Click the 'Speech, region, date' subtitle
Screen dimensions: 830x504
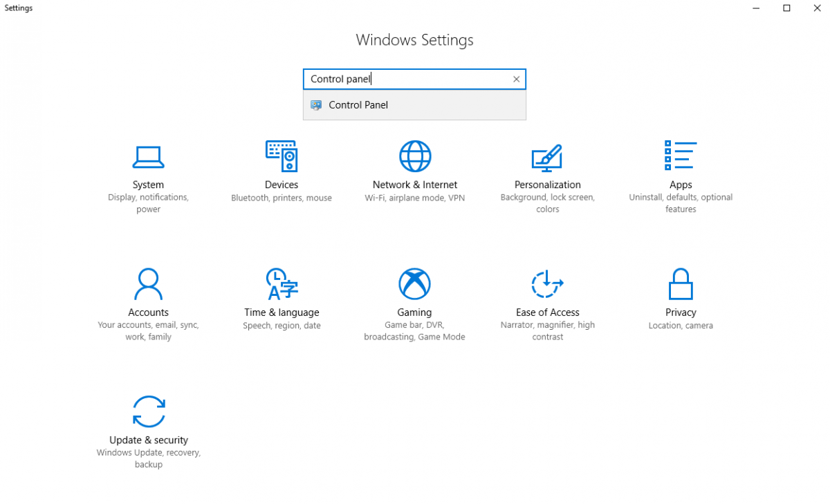tap(282, 325)
